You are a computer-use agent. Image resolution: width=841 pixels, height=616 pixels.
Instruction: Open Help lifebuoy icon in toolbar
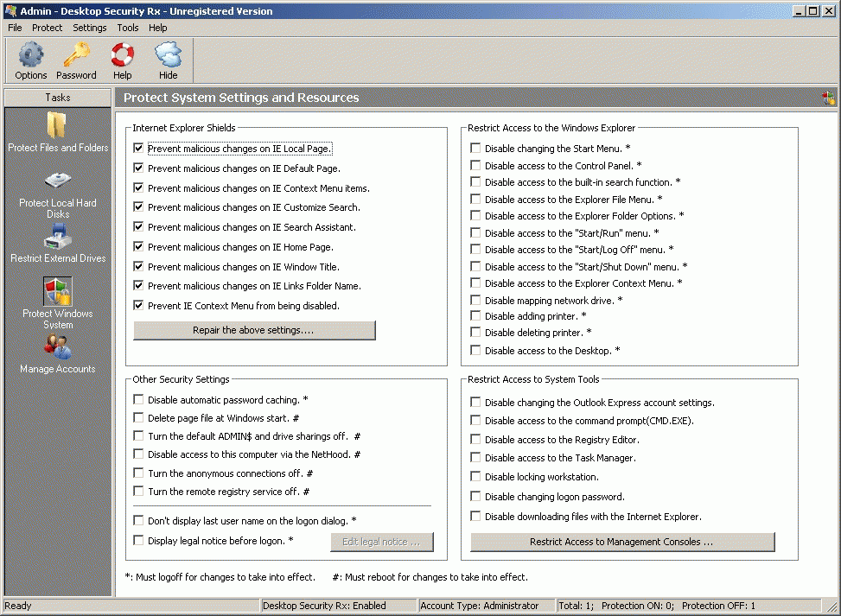[122, 54]
